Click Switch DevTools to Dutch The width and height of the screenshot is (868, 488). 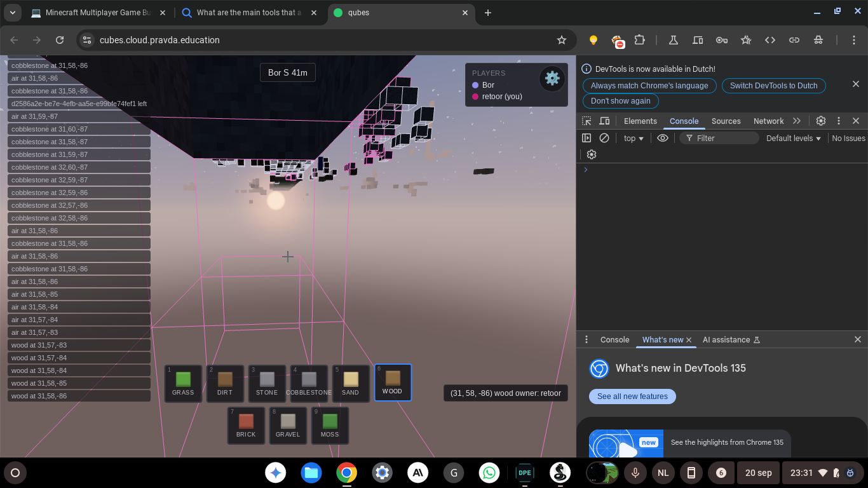pos(774,86)
